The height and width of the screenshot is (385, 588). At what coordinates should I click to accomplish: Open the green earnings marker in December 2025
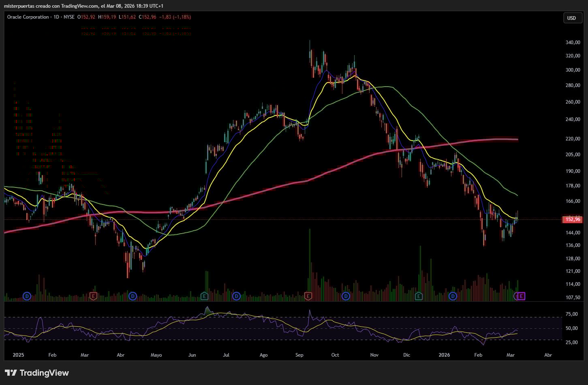tap(419, 296)
